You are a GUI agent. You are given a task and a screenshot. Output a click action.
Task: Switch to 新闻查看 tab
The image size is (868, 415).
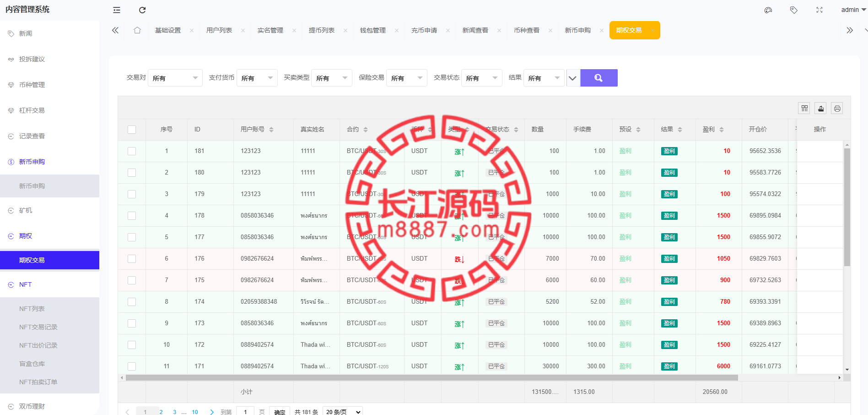coord(475,30)
